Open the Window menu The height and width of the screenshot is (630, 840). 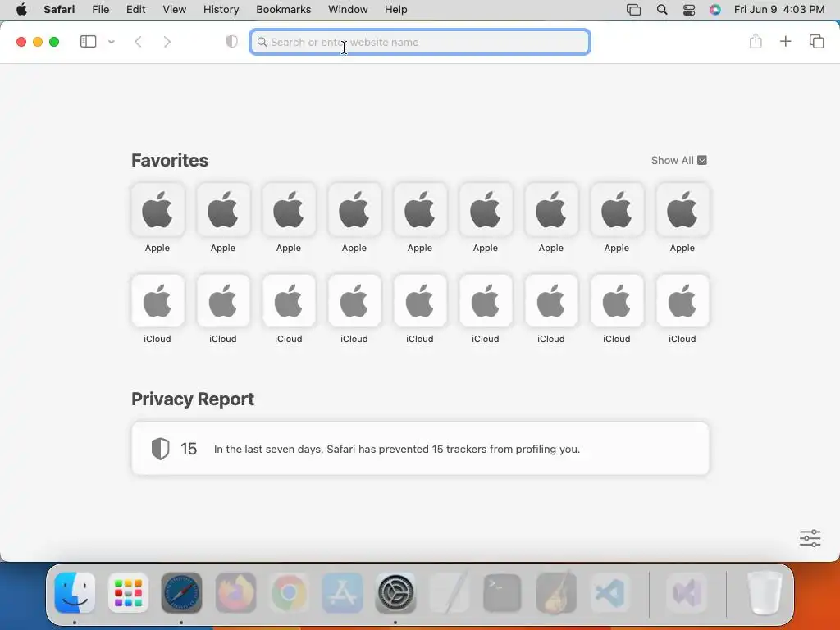[348, 10]
